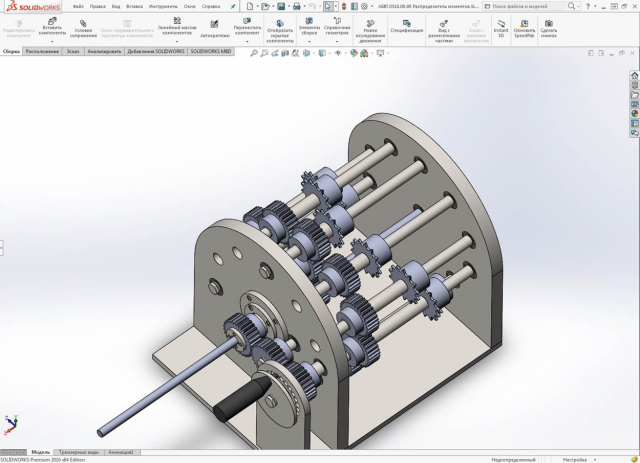Click Справочная геометрия tool
Viewport: 640px width, 463px height.
[x=337, y=26]
